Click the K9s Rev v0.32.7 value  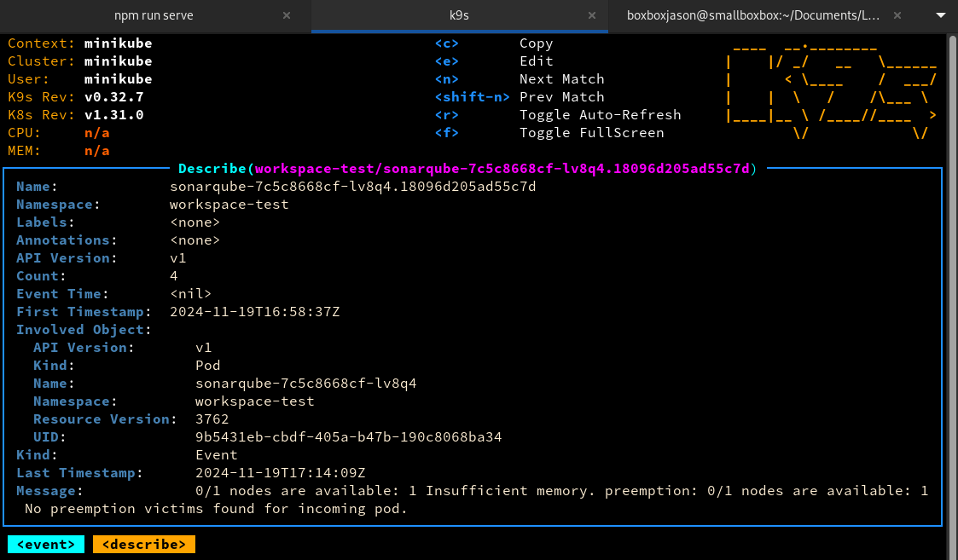coord(113,96)
